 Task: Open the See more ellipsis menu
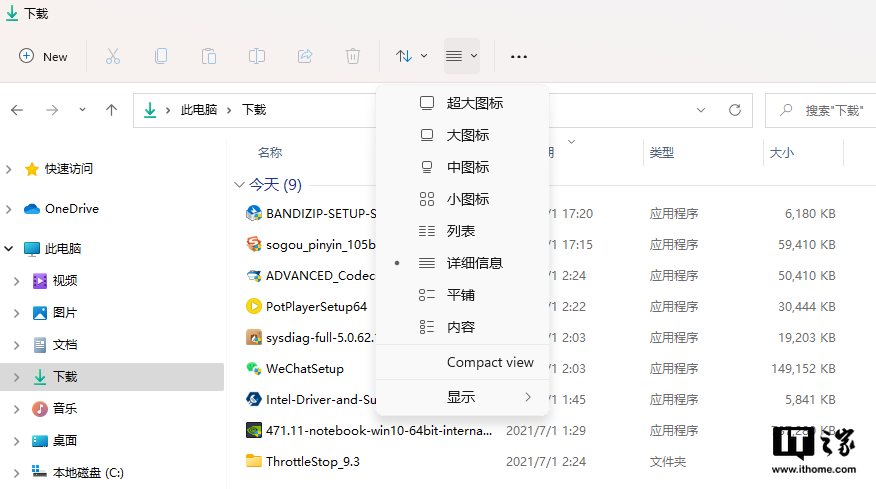coord(518,57)
